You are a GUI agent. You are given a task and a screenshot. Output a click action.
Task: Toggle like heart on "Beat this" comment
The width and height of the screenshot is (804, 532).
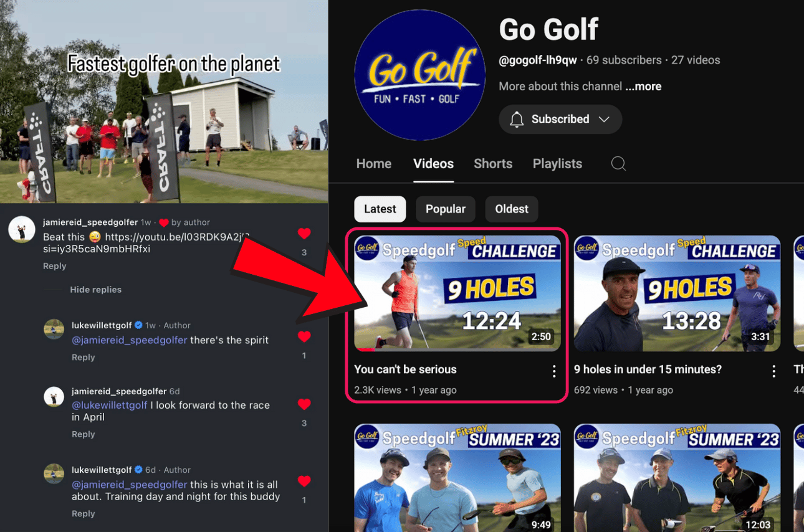304,234
